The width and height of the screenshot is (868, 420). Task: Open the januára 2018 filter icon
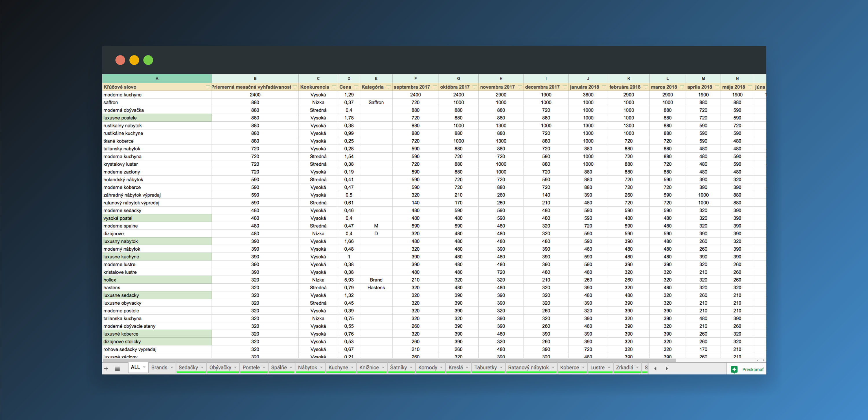pyautogui.click(x=604, y=87)
